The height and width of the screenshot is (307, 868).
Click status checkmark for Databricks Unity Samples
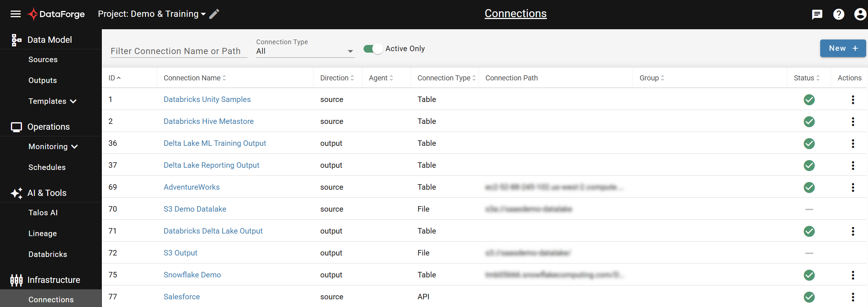click(x=809, y=99)
